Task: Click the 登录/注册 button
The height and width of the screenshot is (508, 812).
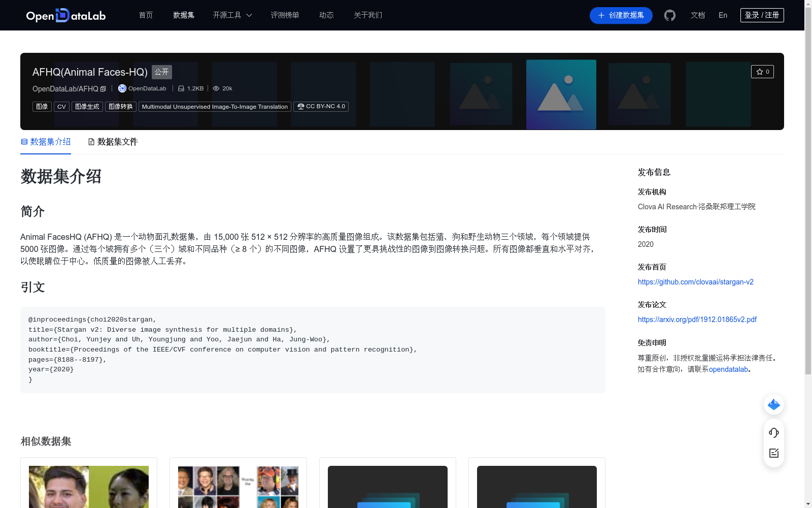Action: 762,15
